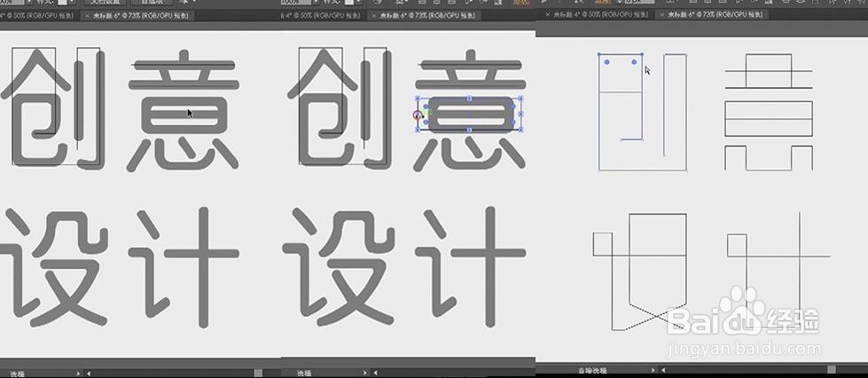This screenshot has height=378, width=868.
Task: In middle panel, click the top-center bounding box handle
Action: pyautogui.click(x=469, y=98)
